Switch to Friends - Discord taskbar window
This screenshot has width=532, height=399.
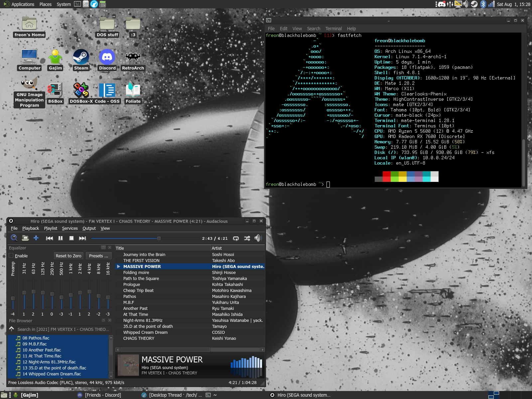click(99, 395)
